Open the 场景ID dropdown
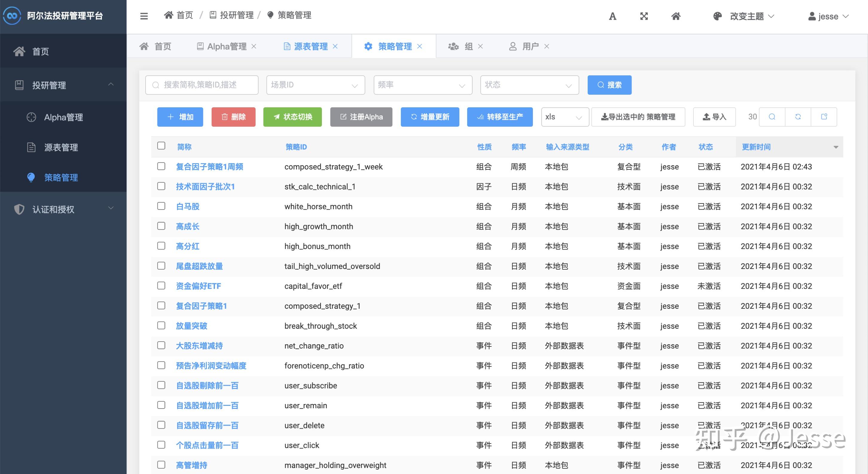The width and height of the screenshot is (868, 474). point(316,85)
